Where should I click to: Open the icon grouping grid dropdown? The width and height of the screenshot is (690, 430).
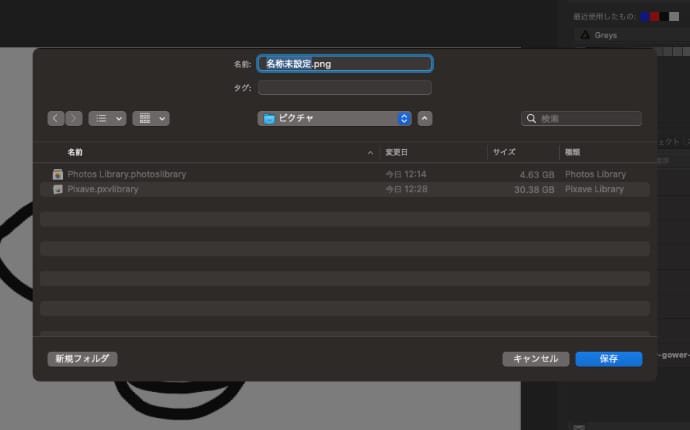[150, 118]
